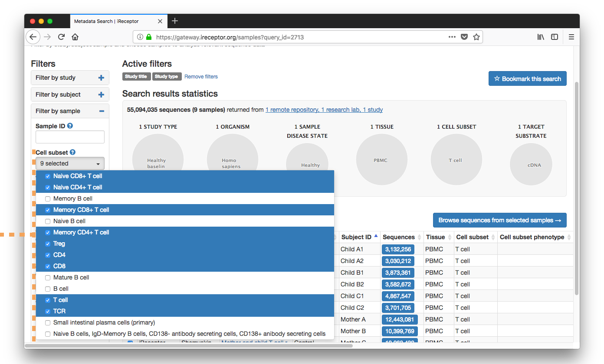Click Browse sequences from selected samples
This screenshot has width=604, height=364.
click(x=499, y=220)
